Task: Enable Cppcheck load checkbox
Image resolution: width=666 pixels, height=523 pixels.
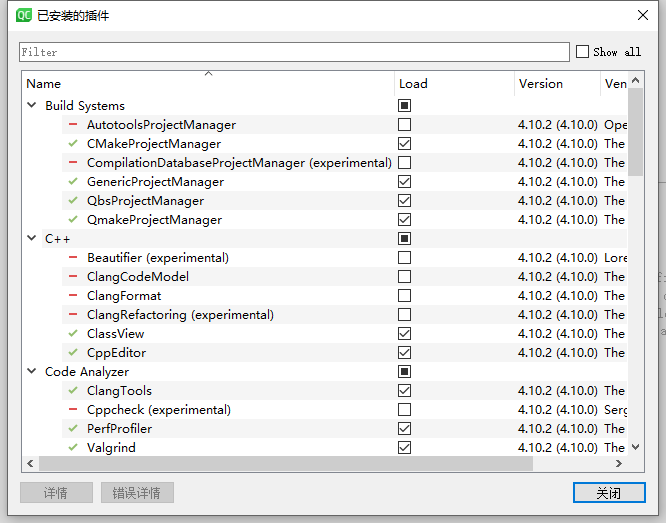Action: [x=404, y=410]
